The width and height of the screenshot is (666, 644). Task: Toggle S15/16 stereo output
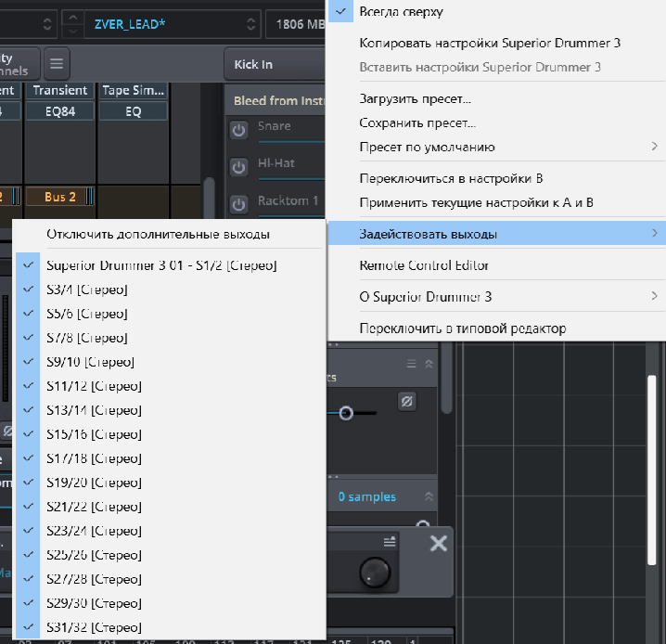(170, 434)
